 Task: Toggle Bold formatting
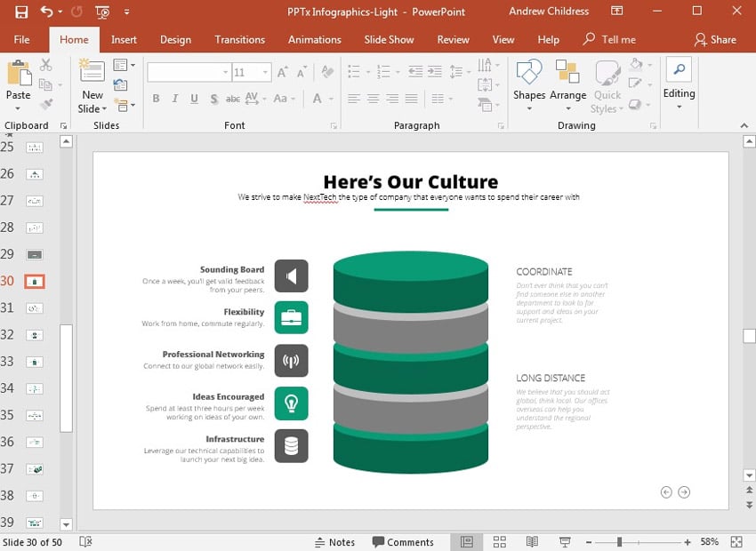156,99
